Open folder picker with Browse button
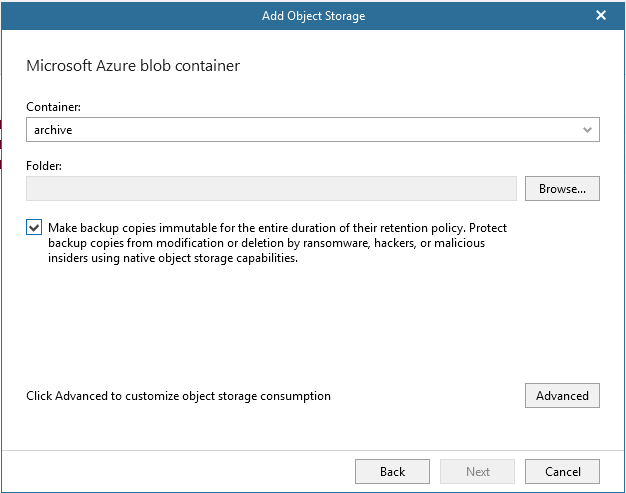 [562, 188]
